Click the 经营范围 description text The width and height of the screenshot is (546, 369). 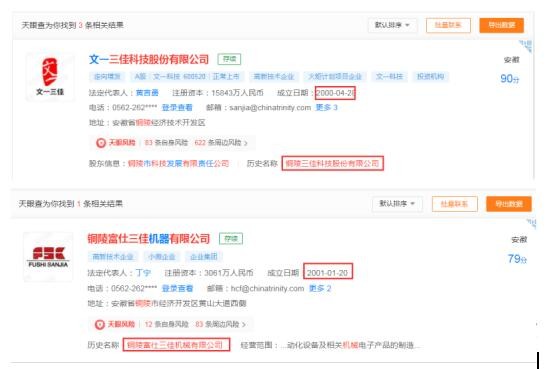point(350,345)
